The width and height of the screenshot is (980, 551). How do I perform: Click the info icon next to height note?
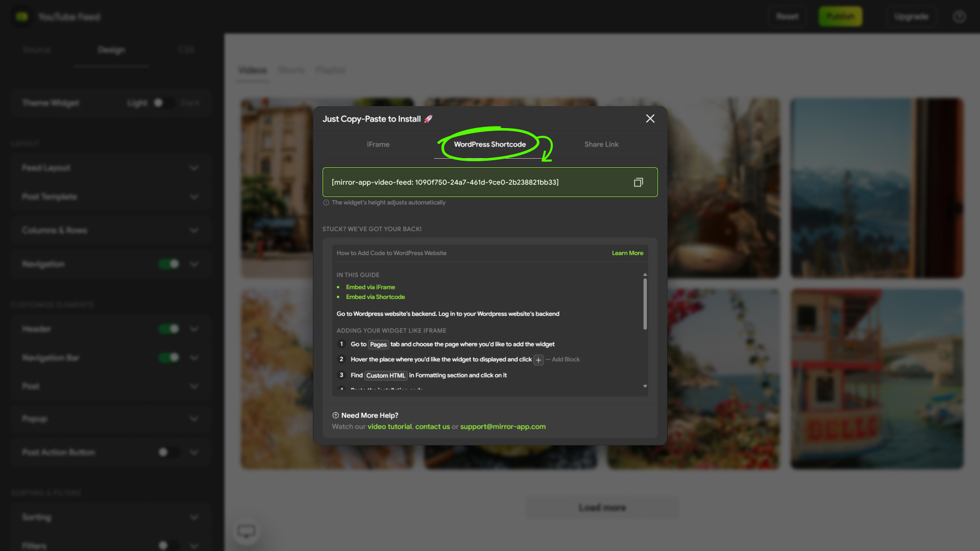[326, 203]
